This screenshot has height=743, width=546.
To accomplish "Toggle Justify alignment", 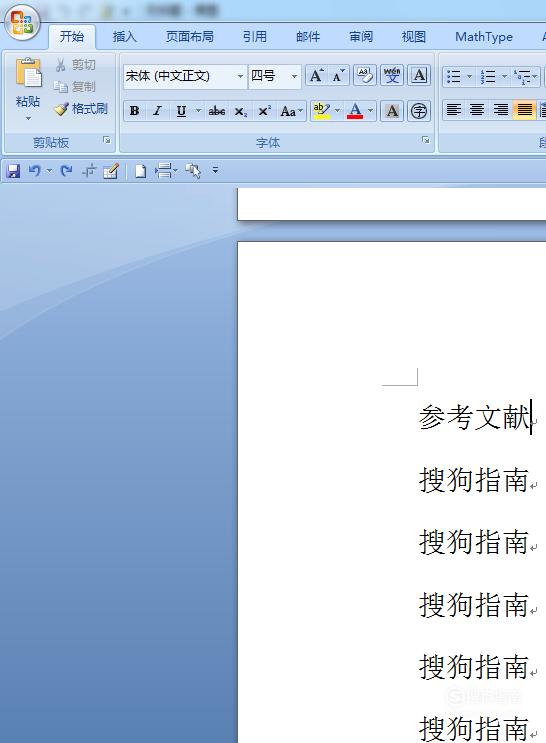I will (x=524, y=110).
